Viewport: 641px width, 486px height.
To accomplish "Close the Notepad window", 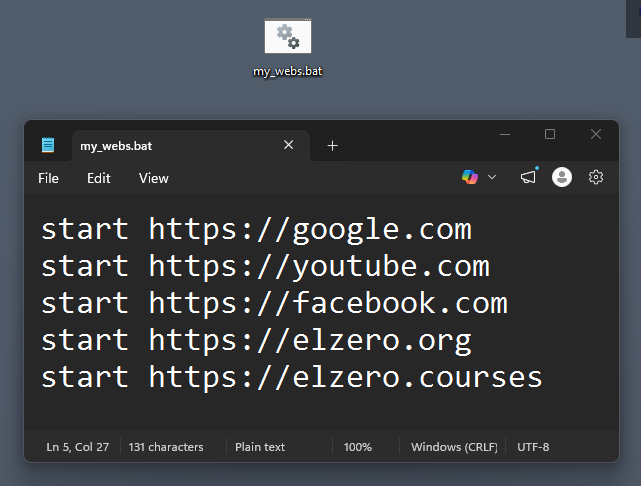I will 596,134.
